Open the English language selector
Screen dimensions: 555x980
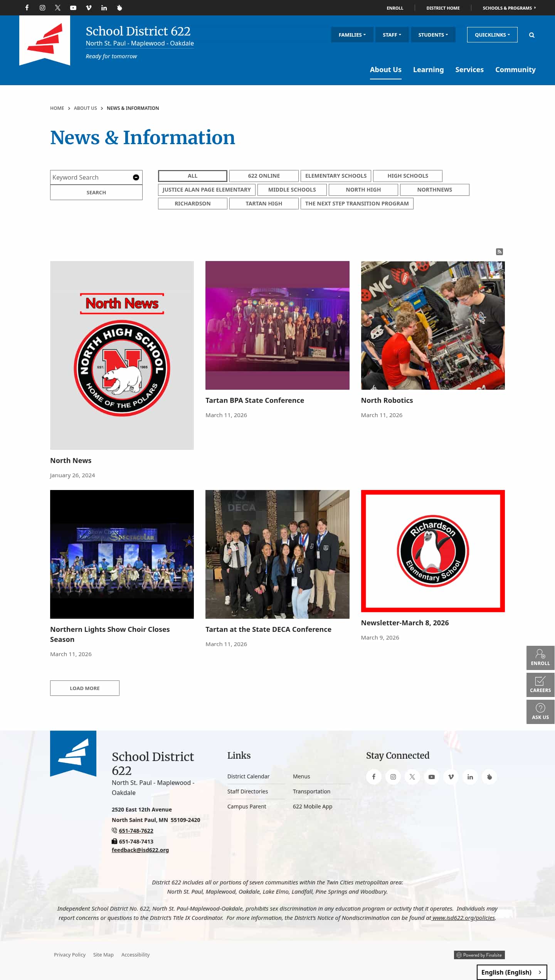512,972
